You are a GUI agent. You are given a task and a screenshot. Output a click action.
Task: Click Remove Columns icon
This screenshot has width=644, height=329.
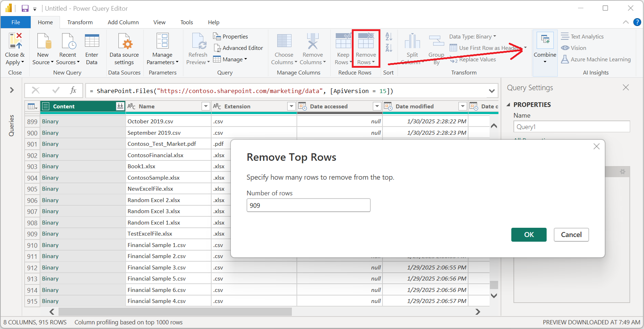pyautogui.click(x=313, y=41)
